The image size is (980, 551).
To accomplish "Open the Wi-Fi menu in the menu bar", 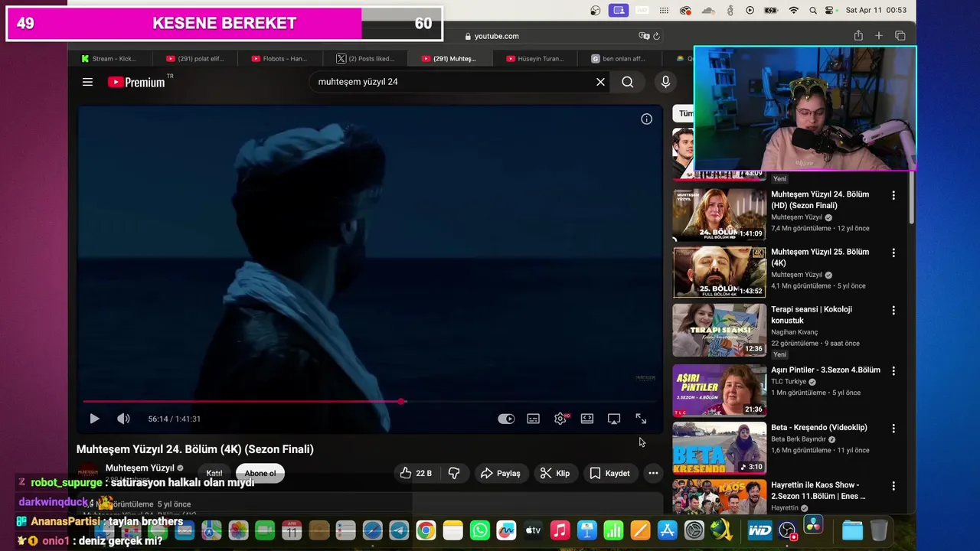I will click(x=793, y=10).
